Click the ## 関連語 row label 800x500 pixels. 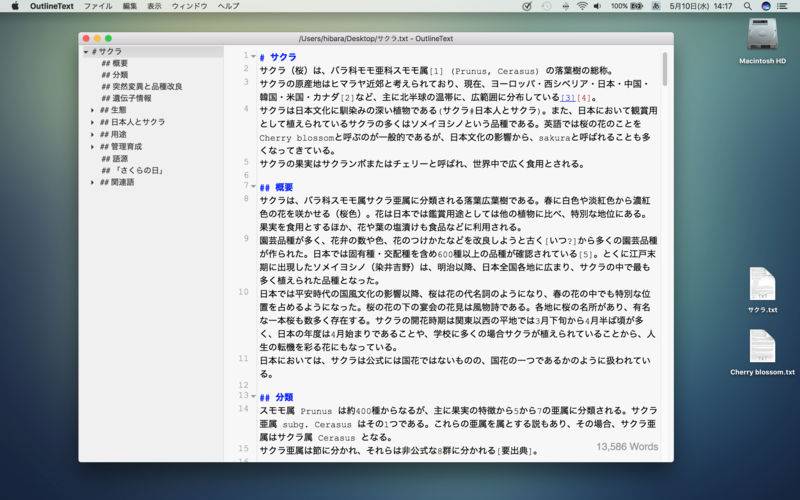point(117,183)
